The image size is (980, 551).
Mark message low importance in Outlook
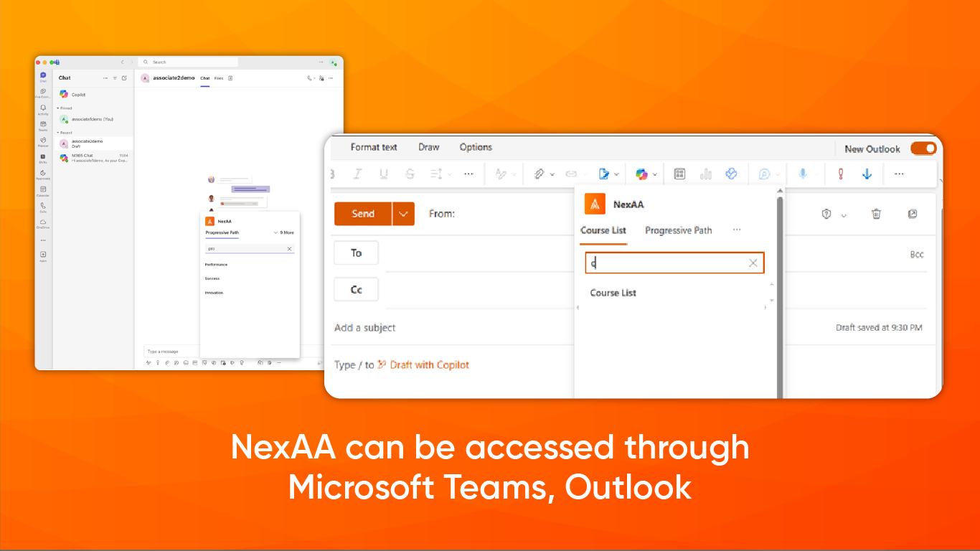[867, 174]
